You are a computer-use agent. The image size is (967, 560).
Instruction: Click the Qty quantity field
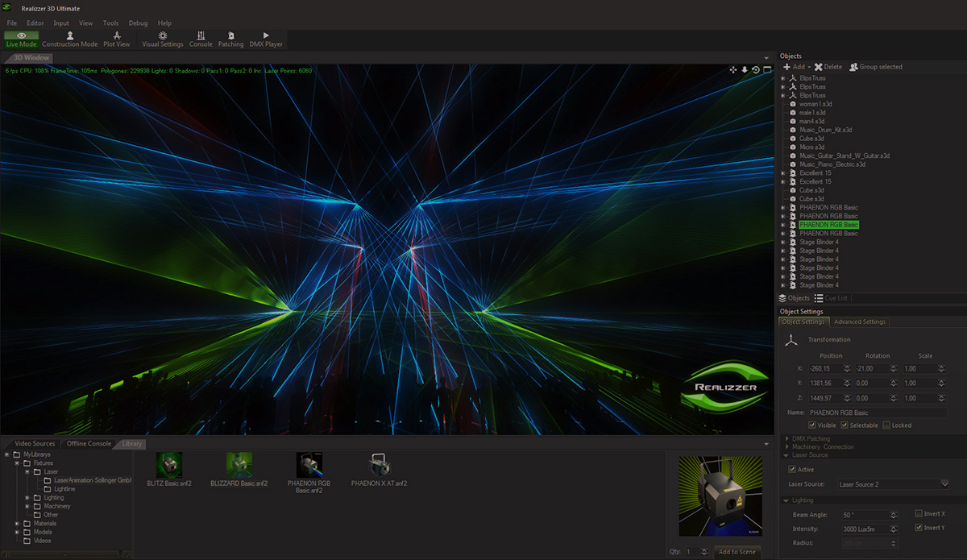click(x=697, y=552)
